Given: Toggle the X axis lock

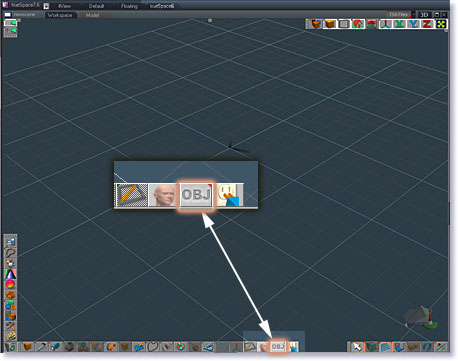Looking at the screenshot, I should (399, 24).
